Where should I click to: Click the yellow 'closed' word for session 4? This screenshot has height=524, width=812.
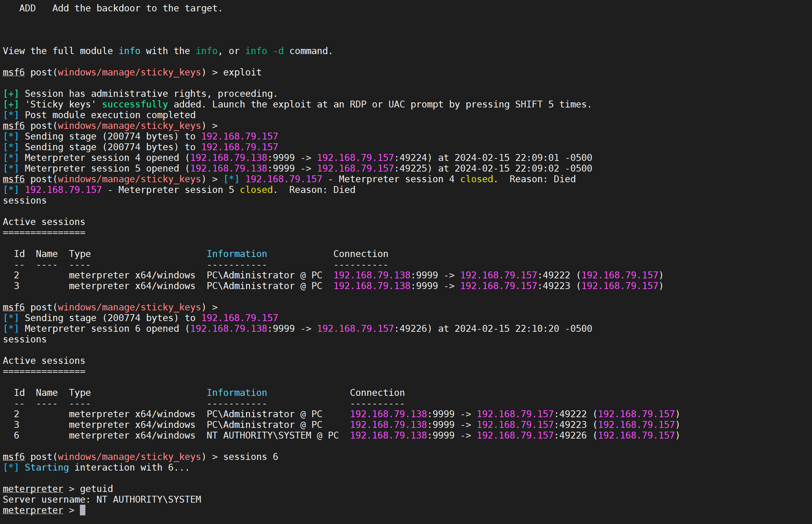477,179
